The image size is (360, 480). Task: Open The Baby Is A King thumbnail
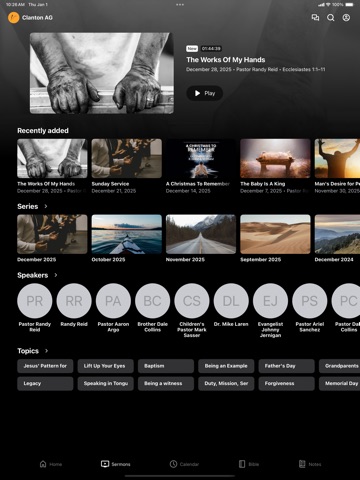(x=275, y=158)
